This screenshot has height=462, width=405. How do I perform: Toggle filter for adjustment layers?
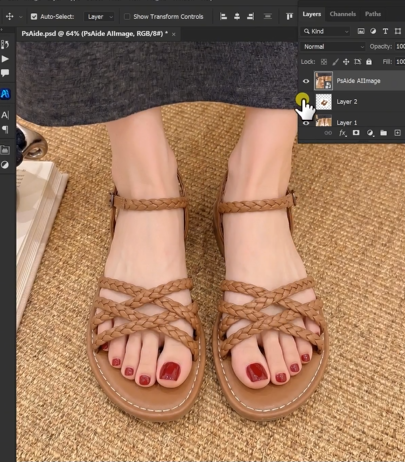point(373,31)
